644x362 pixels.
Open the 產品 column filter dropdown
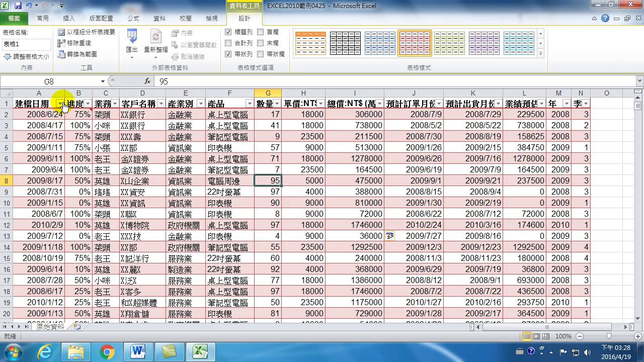point(249,104)
